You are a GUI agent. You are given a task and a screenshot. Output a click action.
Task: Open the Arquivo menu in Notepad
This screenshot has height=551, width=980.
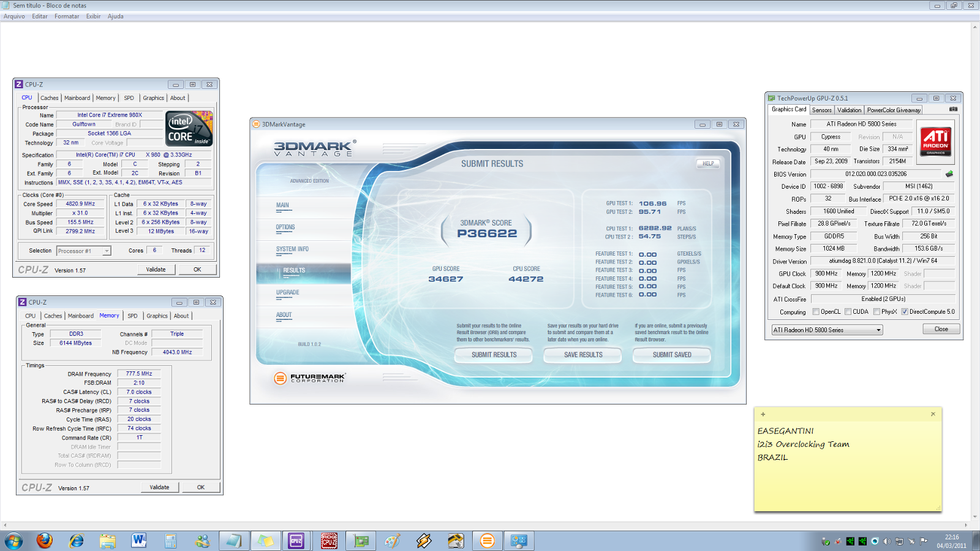click(x=14, y=17)
